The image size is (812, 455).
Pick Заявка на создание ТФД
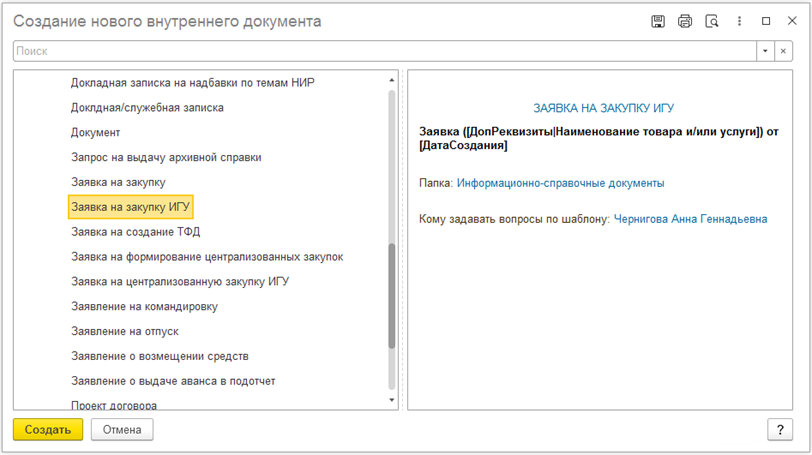pos(136,232)
